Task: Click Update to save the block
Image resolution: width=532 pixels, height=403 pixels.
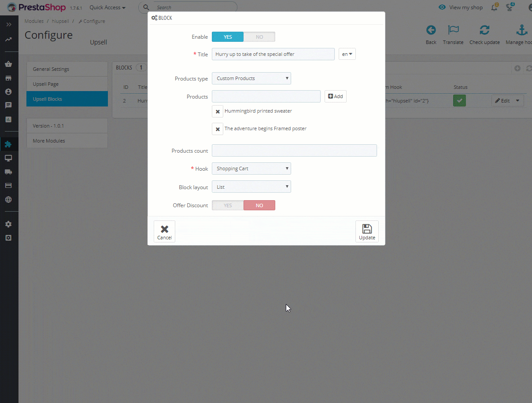Action: pyautogui.click(x=367, y=231)
